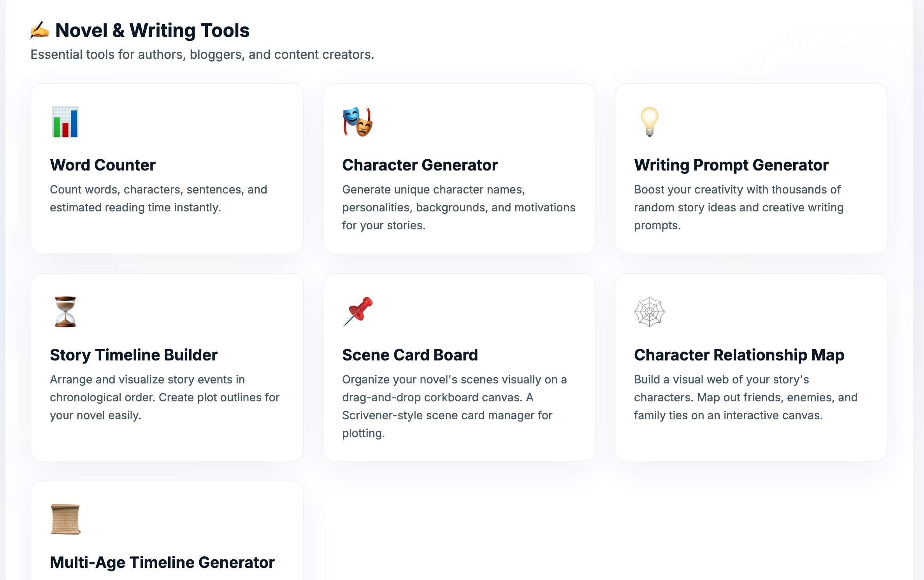Click 'Arrange and visualize story events' description
Viewport: 924px width, 580px height.
(165, 397)
